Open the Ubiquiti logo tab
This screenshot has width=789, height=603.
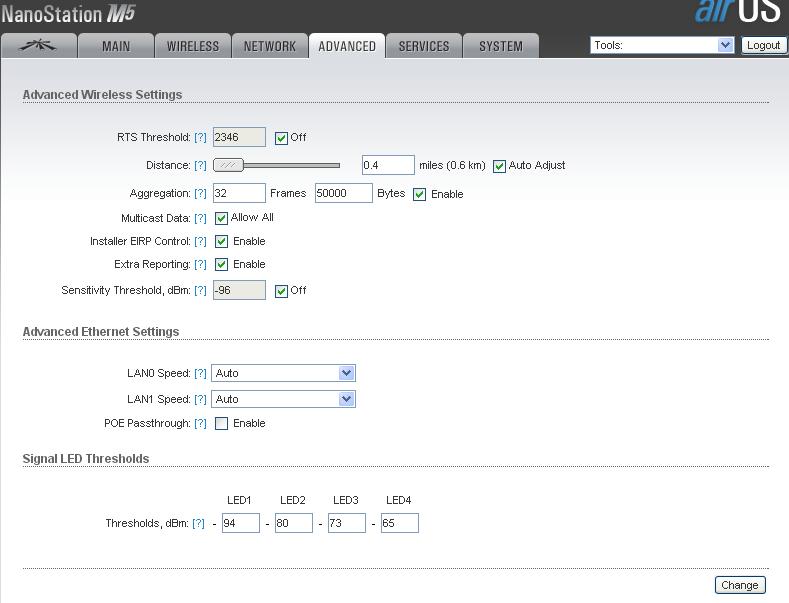(37, 46)
